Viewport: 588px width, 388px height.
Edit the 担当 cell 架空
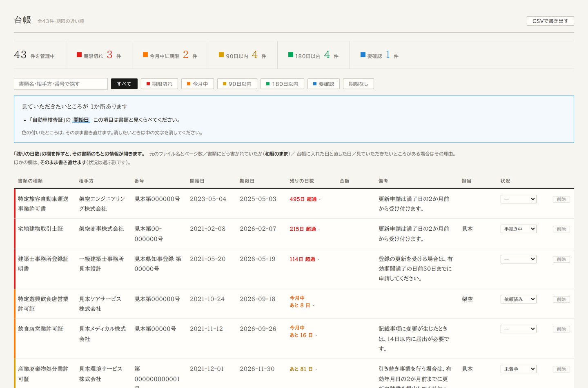(467, 299)
